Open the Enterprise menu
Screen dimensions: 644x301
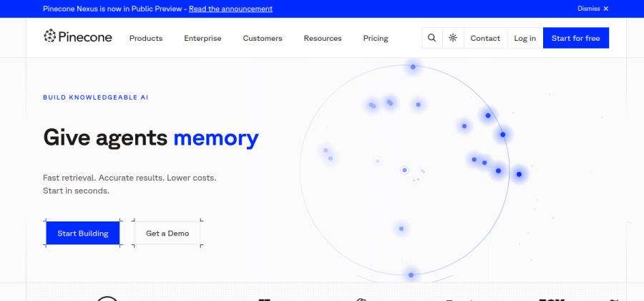click(203, 38)
